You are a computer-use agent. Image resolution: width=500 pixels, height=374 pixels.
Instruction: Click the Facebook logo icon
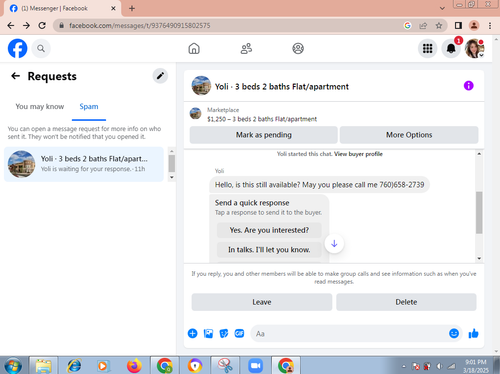[x=17, y=48]
